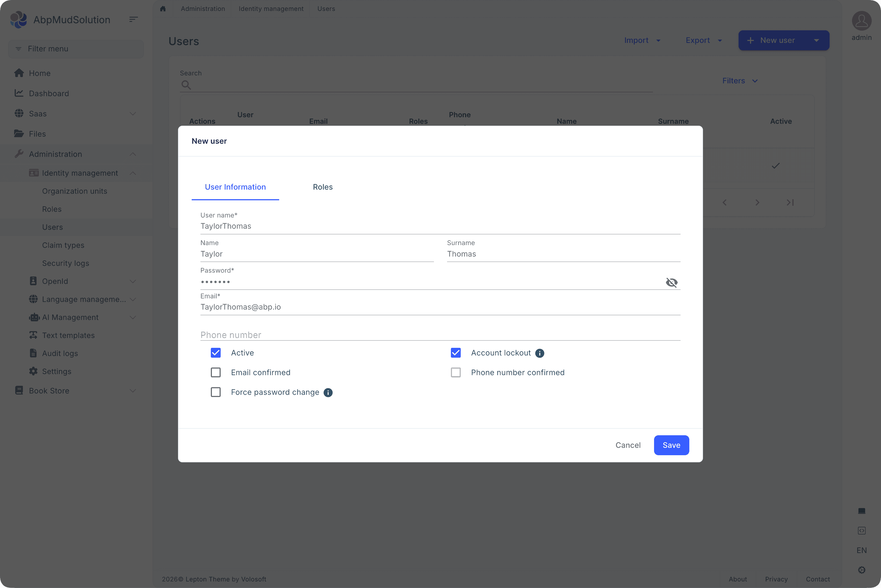The width and height of the screenshot is (881, 588).
Task: Open the Export dropdown
Action: pos(704,40)
